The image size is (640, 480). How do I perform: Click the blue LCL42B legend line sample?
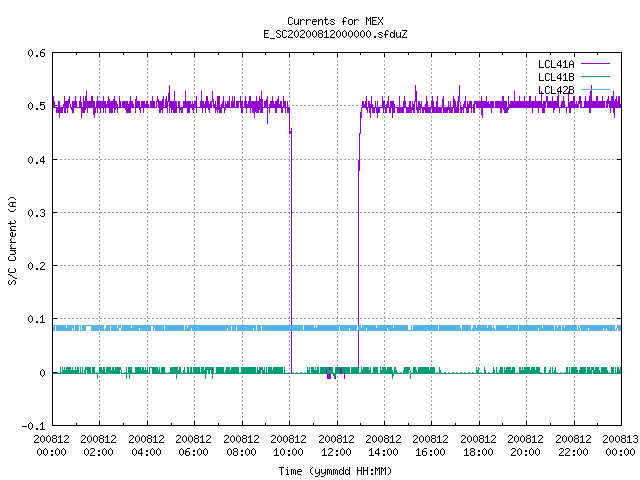coord(595,89)
